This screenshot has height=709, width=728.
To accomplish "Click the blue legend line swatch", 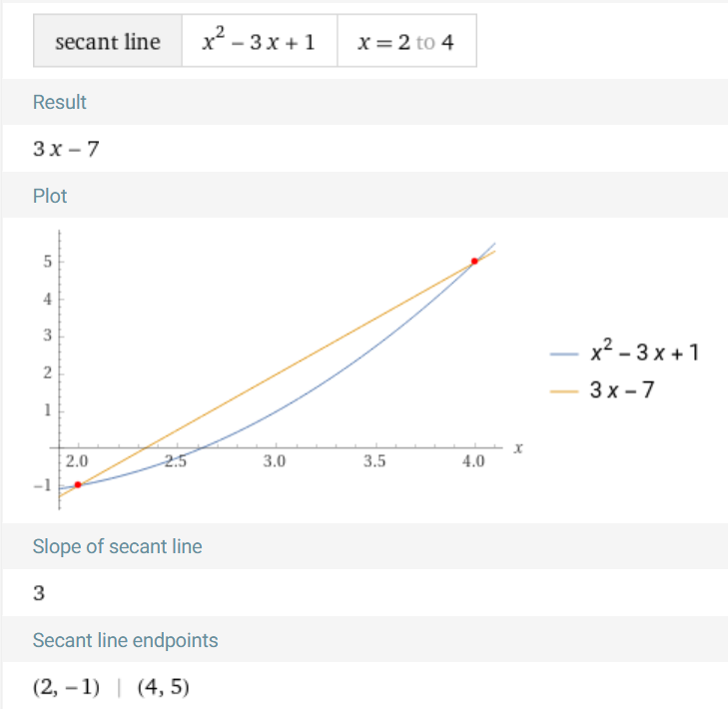I will point(564,354).
